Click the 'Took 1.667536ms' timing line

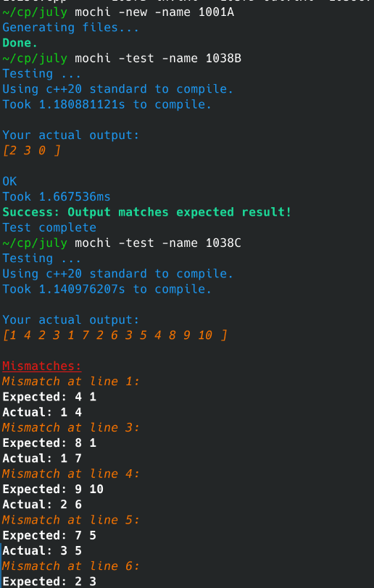click(x=57, y=197)
